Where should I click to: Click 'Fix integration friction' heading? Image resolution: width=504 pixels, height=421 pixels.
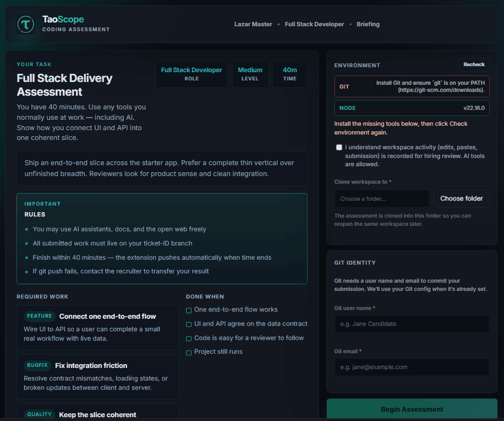point(91,365)
